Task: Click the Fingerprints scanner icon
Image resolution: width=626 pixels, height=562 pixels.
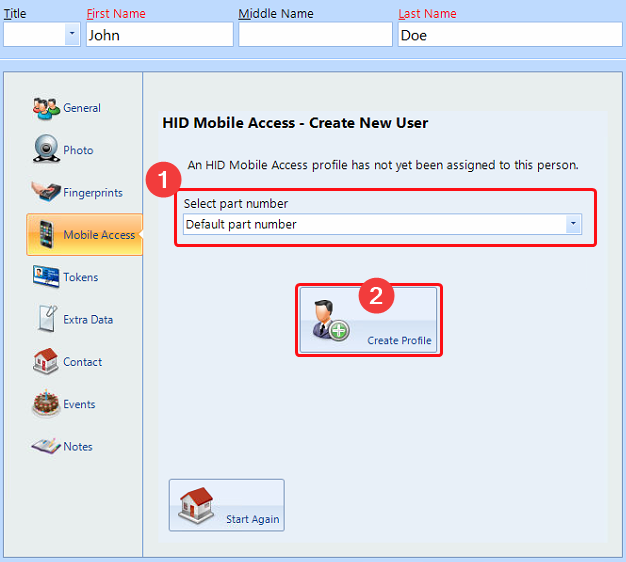Action: pyautogui.click(x=46, y=192)
